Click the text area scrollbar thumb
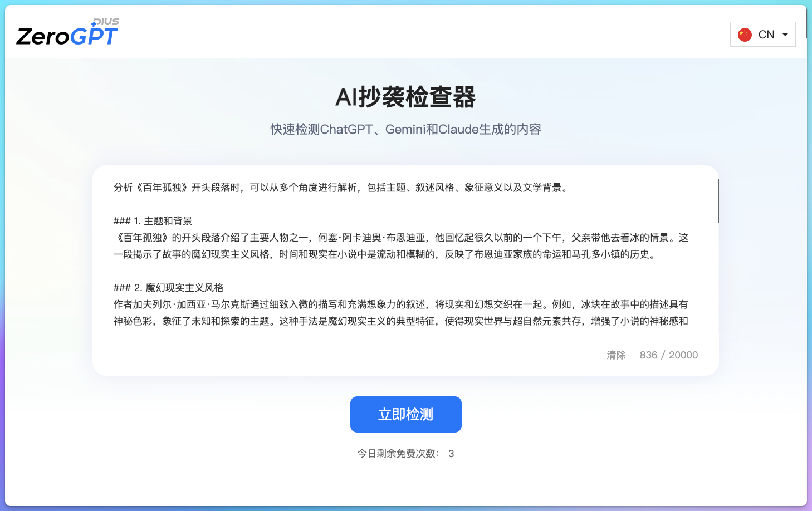 (x=718, y=201)
